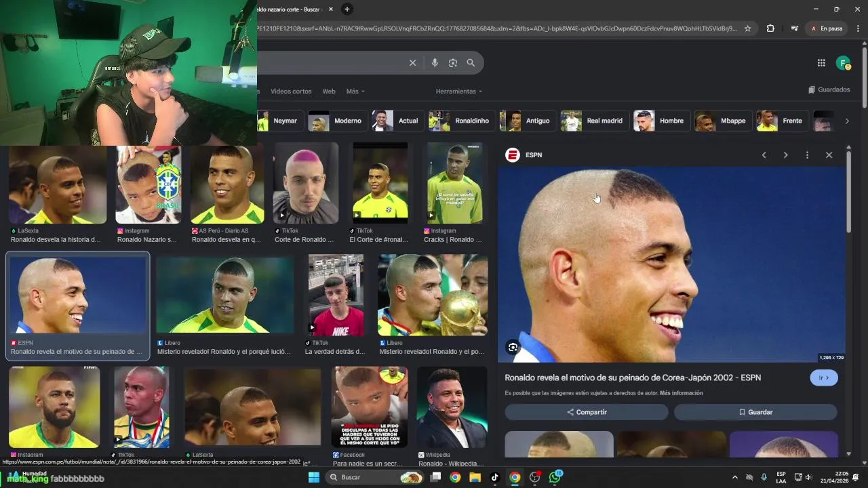Click the magnifier search icon in search bar
Viewport: 868px width, 488px height.
point(471,63)
